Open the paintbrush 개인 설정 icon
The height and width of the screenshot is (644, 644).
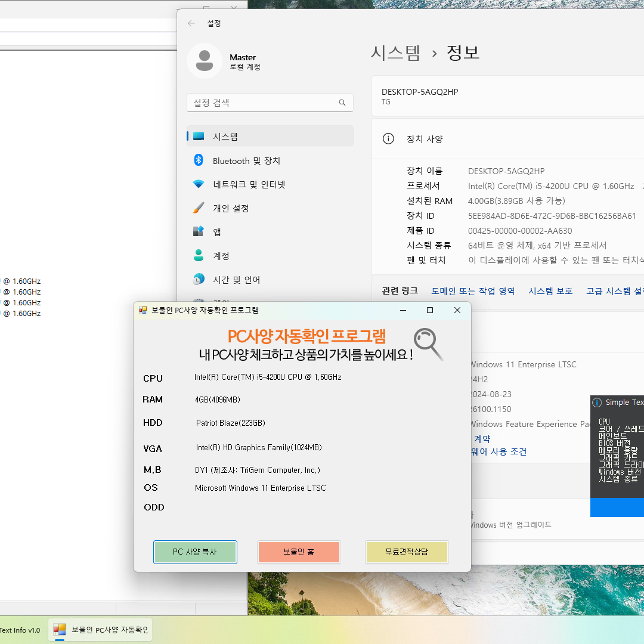pos(199,208)
